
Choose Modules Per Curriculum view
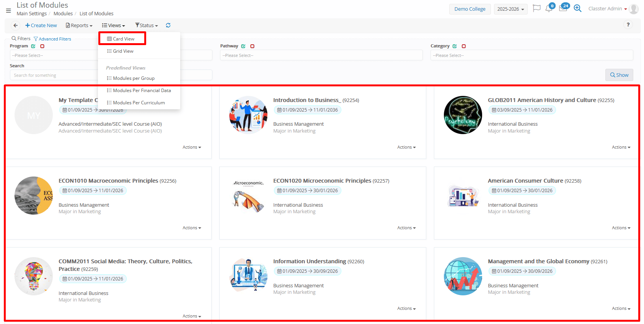click(x=139, y=103)
